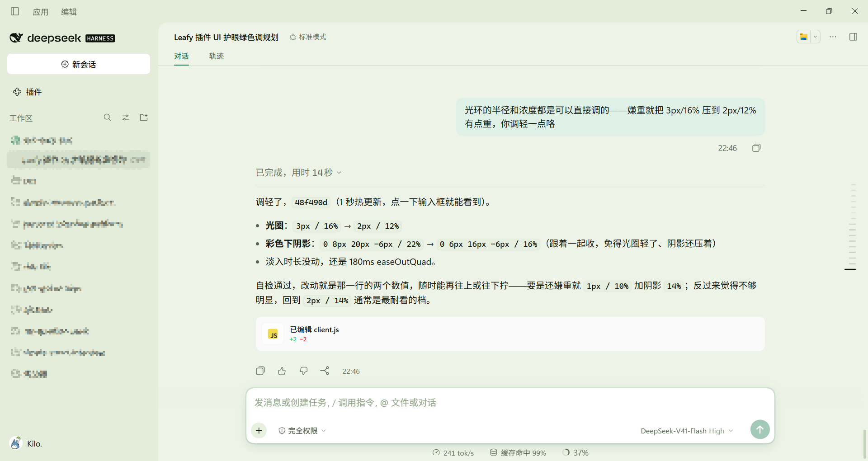Focus the message input field
868x461 pixels.
click(510, 403)
